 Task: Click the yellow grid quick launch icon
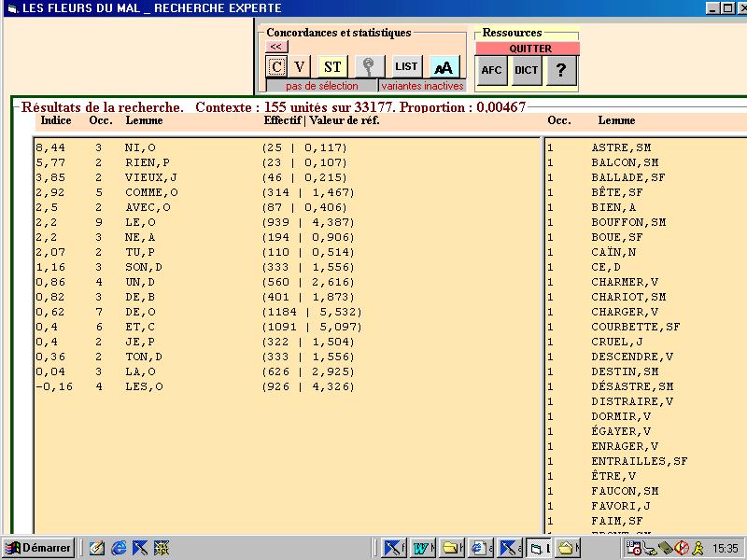[162, 548]
